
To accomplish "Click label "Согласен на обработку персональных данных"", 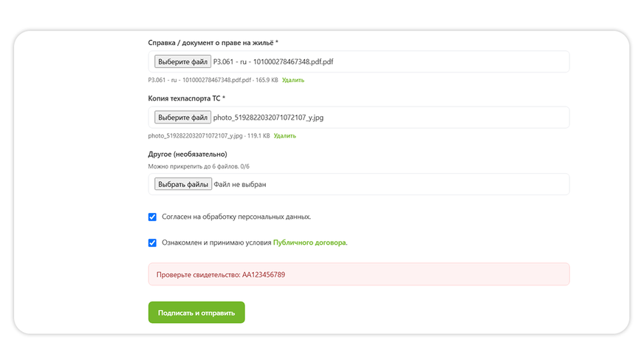I will click(236, 217).
